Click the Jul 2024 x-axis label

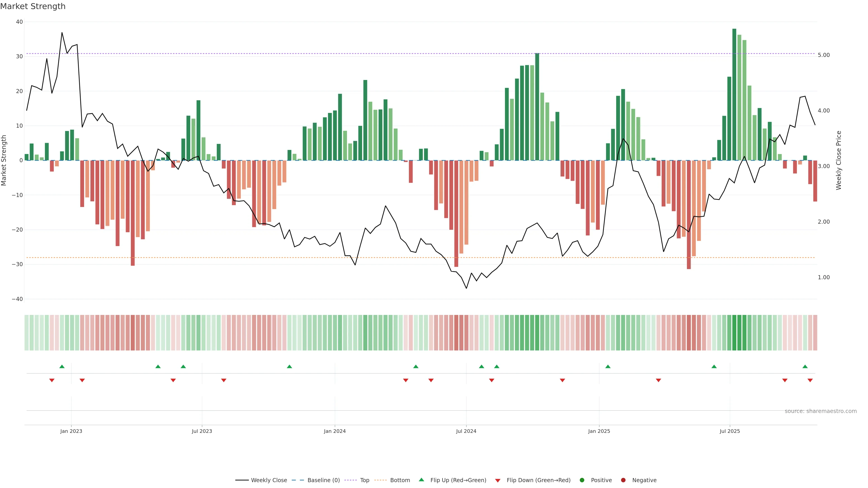pos(466,431)
